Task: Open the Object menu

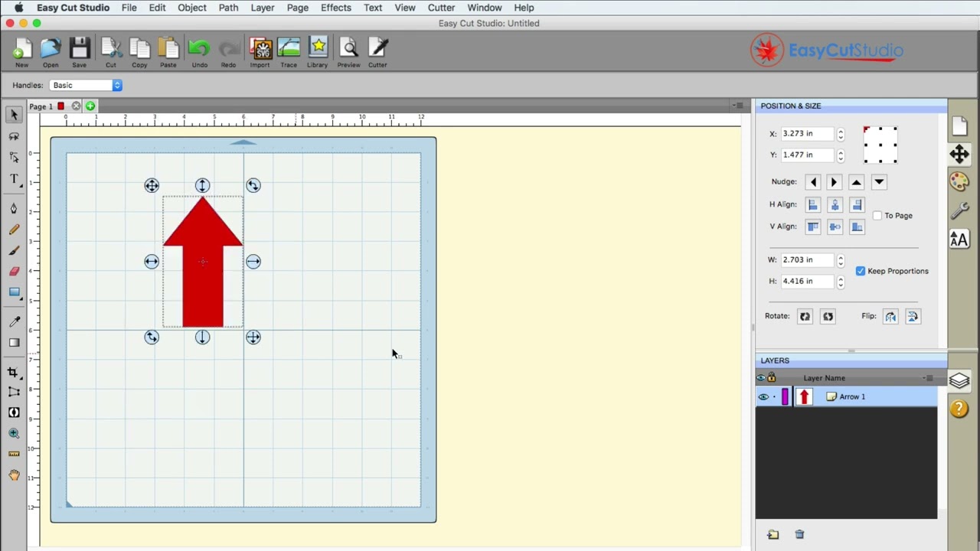Action: [x=192, y=8]
